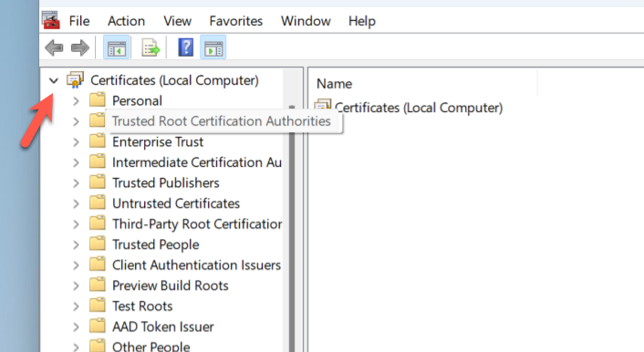Select the Test Roots tree item
644x352 pixels.
(x=142, y=306)
